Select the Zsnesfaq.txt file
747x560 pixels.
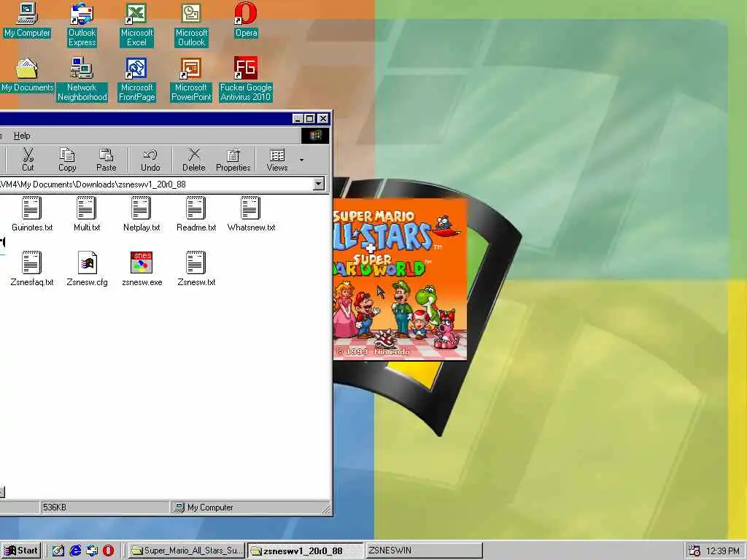(32, 268)
